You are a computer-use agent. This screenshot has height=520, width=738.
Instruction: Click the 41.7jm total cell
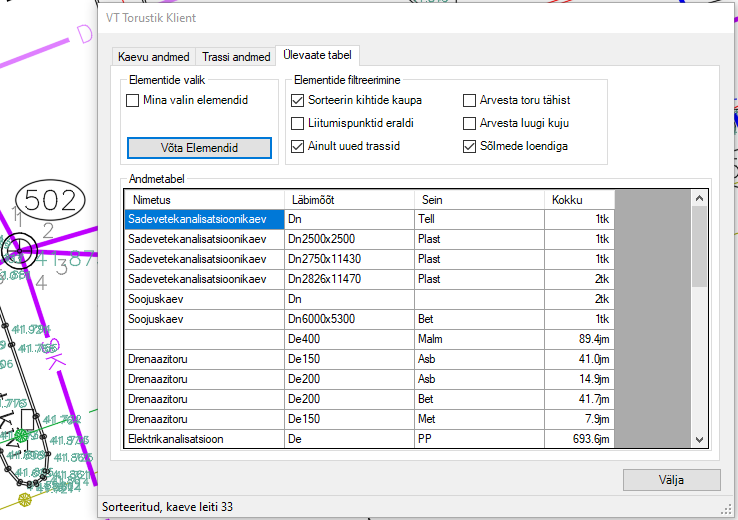pyautogui.click(x=579, y=399)
